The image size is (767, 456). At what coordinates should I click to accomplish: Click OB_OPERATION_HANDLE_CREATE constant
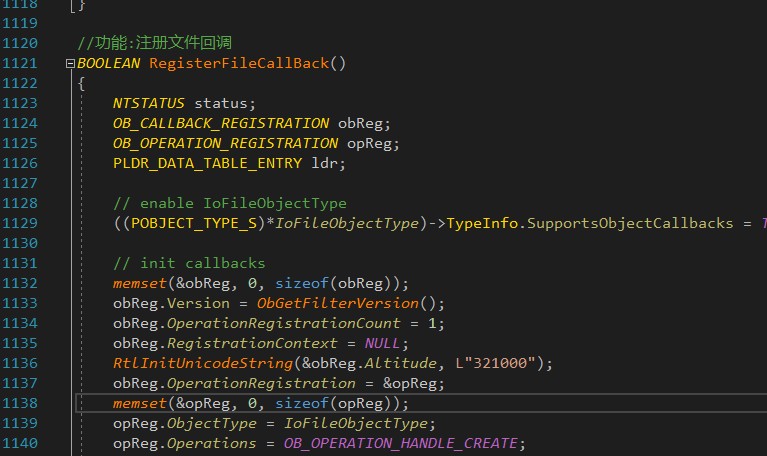(401, 443)
